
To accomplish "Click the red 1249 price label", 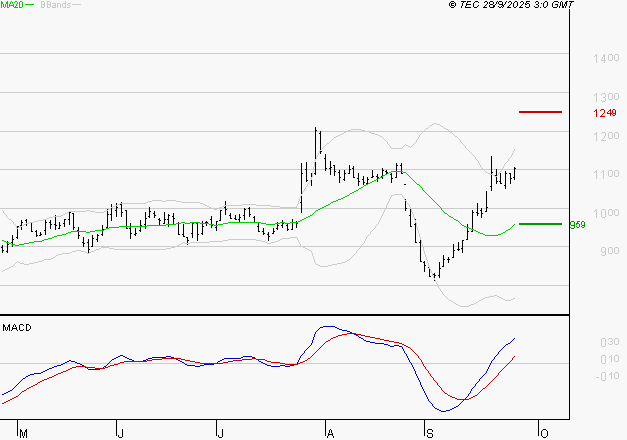I will coord(604,113).
